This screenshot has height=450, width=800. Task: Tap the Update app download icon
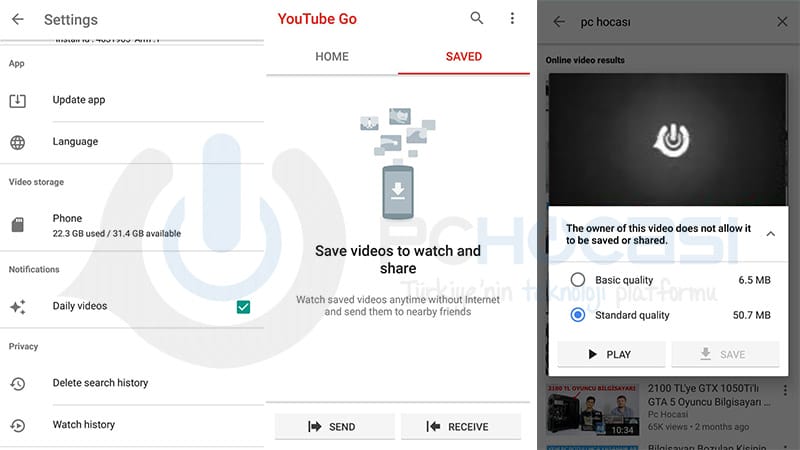(18, 100)
